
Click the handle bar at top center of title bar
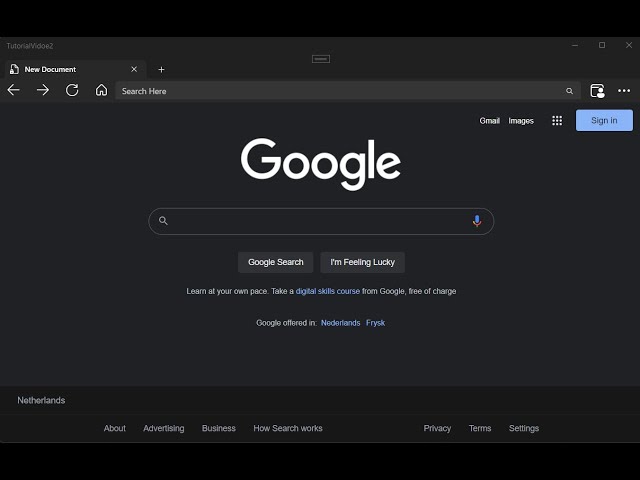click(x=321, y=59)
